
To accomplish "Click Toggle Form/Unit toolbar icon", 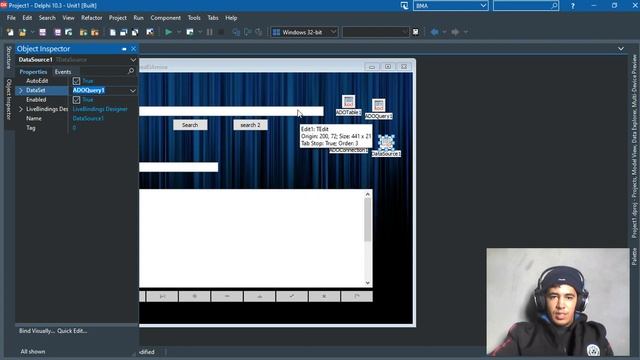I will click(135, 32).
